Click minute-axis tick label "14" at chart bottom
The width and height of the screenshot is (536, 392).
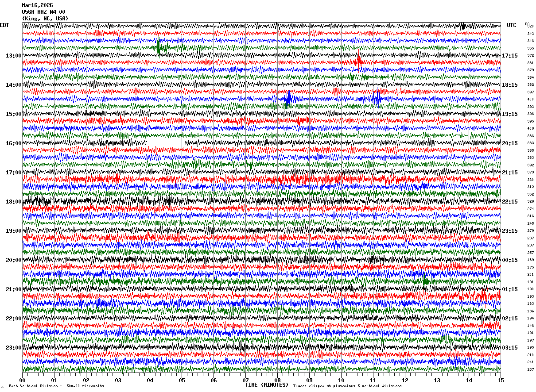tap(469, 380)
